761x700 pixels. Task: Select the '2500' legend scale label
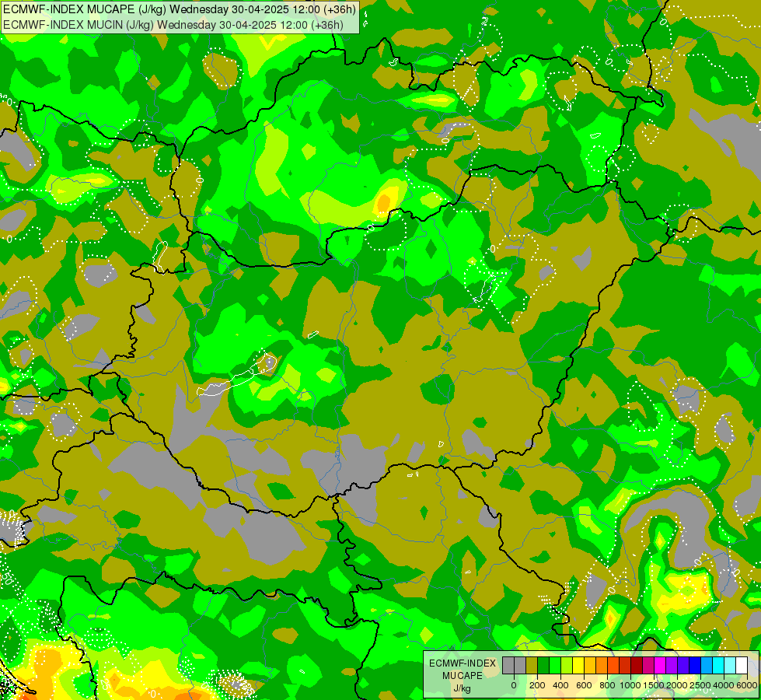click(x=700, y=685)
